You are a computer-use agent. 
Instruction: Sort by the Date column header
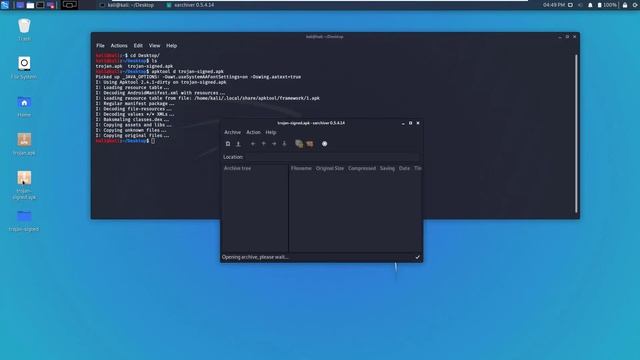(x=404, y=168)
